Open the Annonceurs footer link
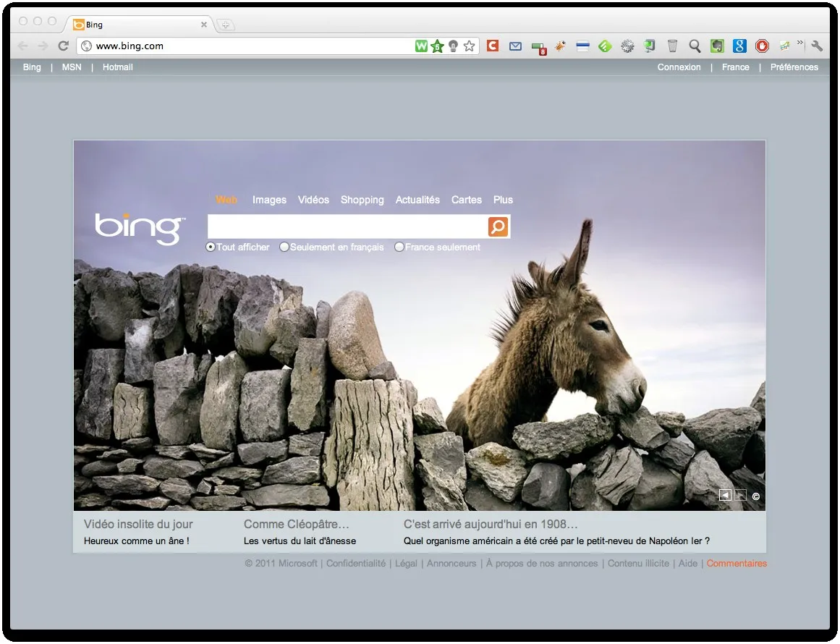The width and height of the screenshot is (840, 644). (x=451, y=564)
